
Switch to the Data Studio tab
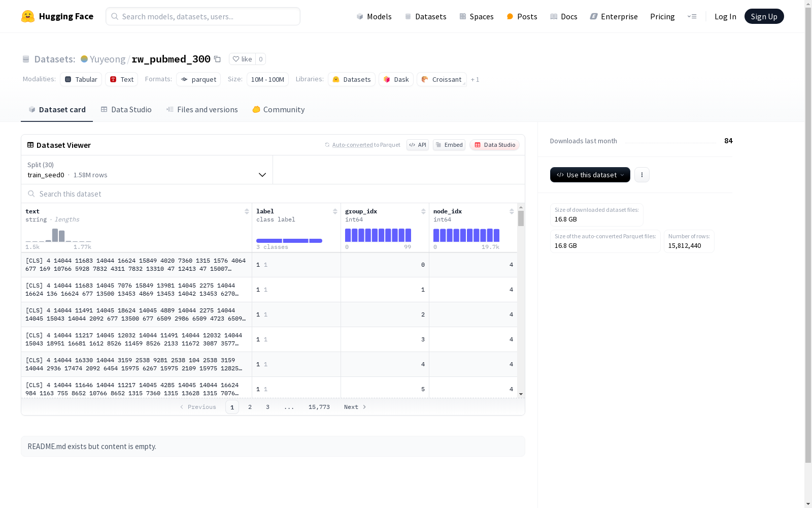[x=126, y=110]
